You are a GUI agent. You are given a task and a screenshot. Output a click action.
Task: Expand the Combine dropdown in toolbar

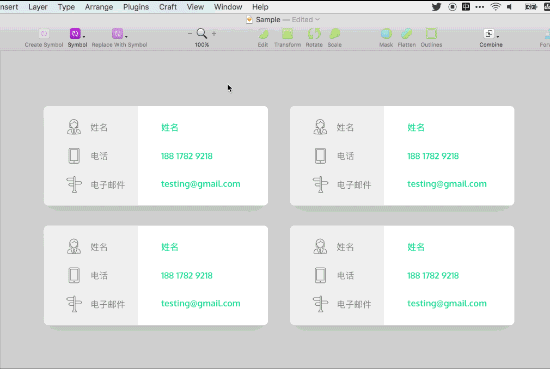pyautogui.click(x=498, y=36)
